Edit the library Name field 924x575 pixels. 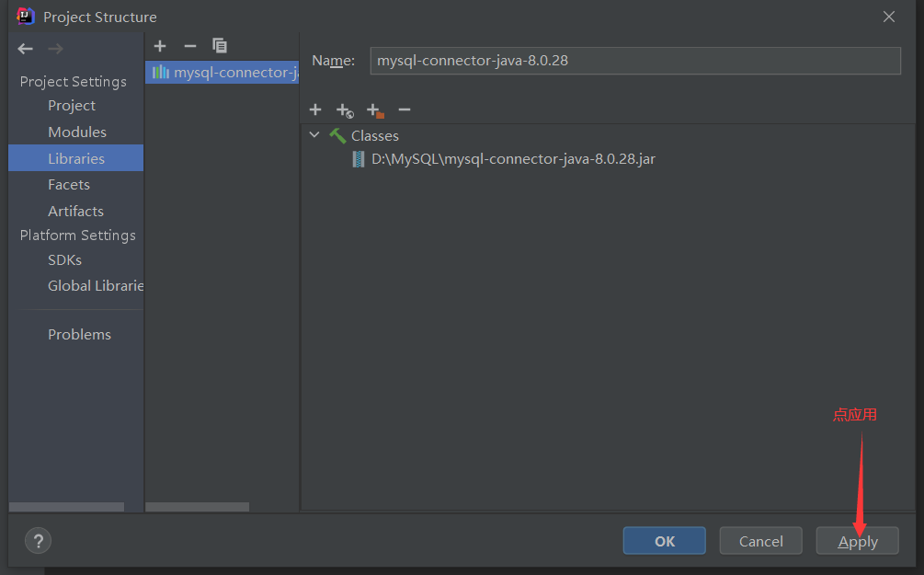coord(634,61)
